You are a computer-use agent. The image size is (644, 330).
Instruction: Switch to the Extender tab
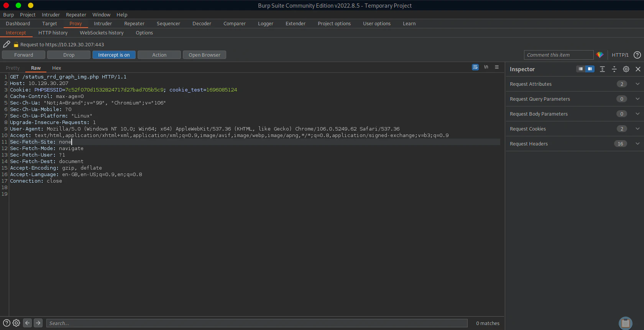[296, 23]
